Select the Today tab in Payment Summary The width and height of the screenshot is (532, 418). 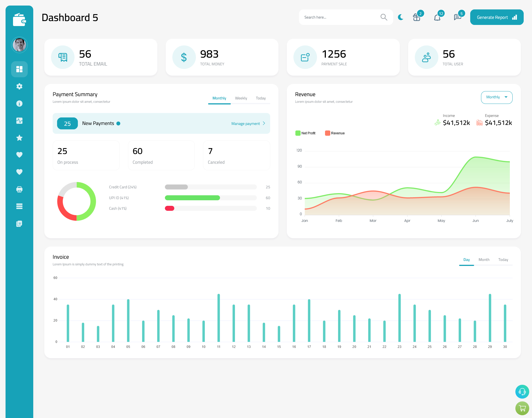coord(260,98)
